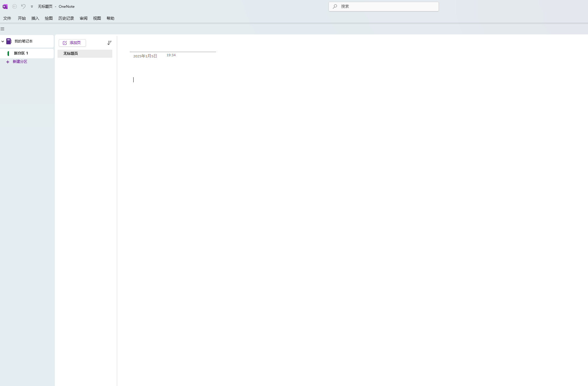Click the Undo arrow icon

coord(23,6)
